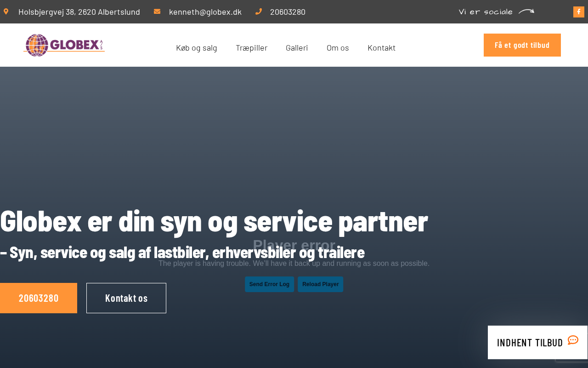Click the orange 20603280 call button
This screenshot has width=588, height=368.
coord(39,298)
